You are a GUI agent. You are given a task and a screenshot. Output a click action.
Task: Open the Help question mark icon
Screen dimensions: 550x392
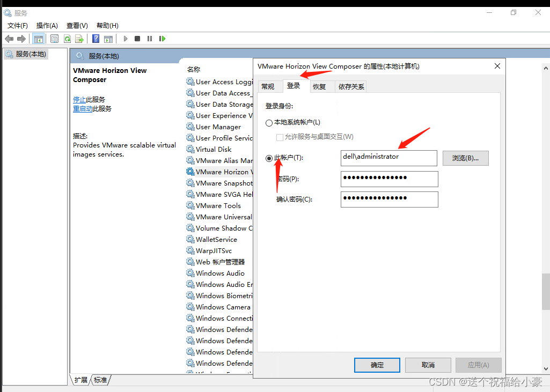click(x=96, y=39)
